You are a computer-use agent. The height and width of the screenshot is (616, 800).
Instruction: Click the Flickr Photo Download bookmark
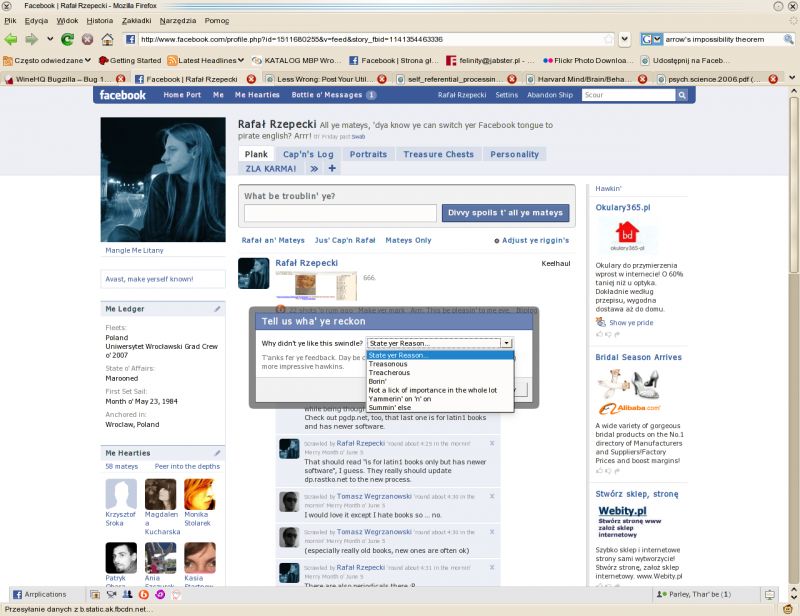[590, 60]
